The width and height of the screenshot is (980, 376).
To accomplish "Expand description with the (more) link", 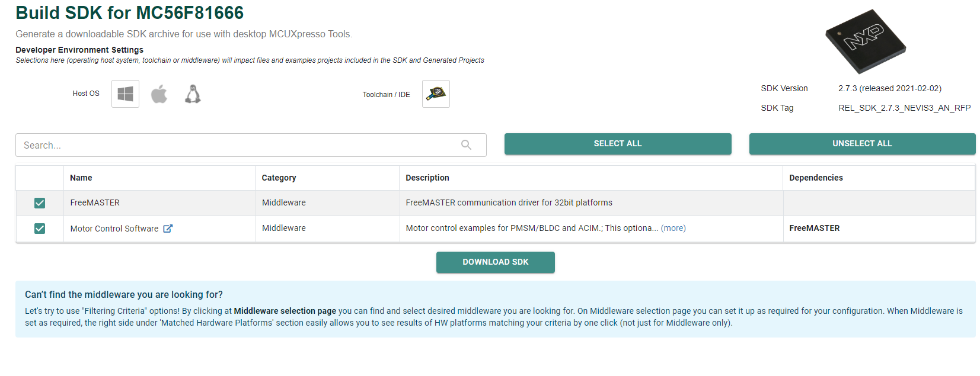I will coord(673,228).
